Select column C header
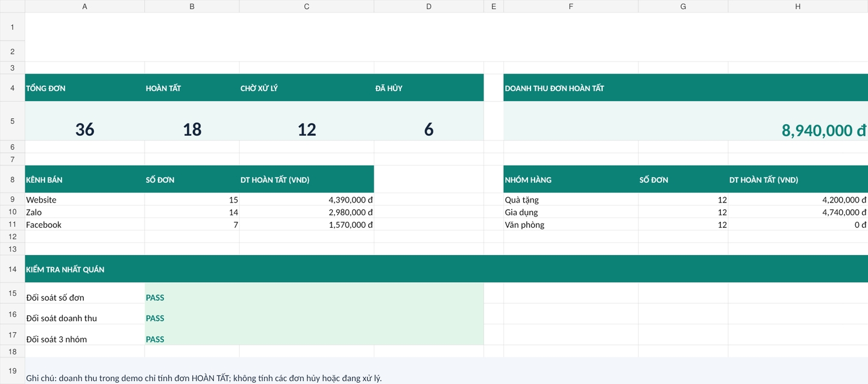Screen dimensions: 868x384 click(306, 6)
